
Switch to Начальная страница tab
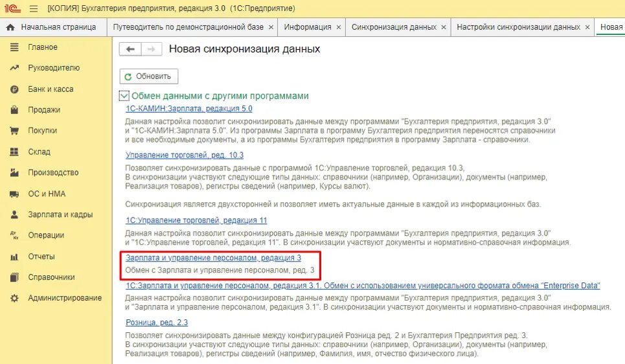(53, 27)
